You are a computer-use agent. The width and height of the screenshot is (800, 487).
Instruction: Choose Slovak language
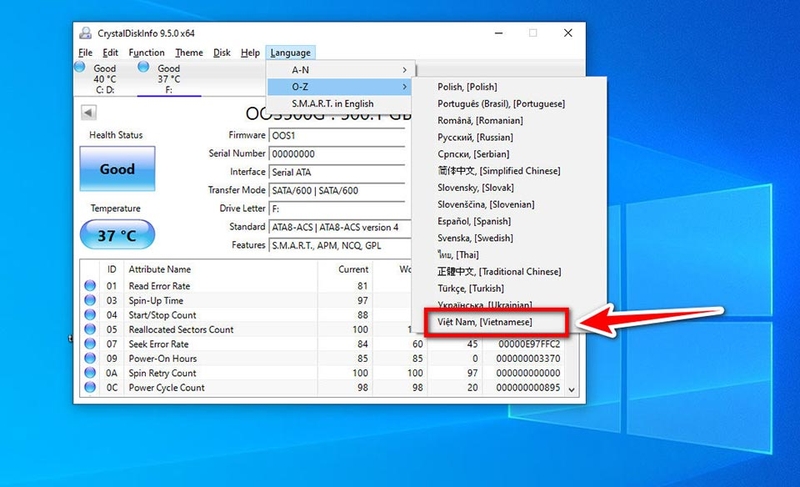509,188
